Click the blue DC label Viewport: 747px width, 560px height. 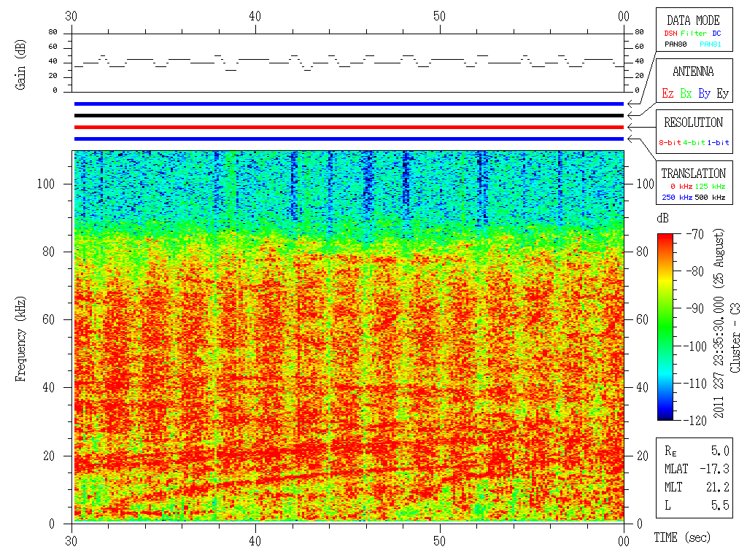pos(716,34)
